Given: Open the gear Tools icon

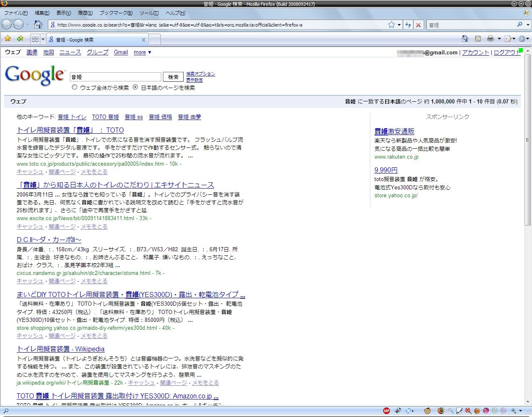Looking at the screenshot, I should click(522, 39).
